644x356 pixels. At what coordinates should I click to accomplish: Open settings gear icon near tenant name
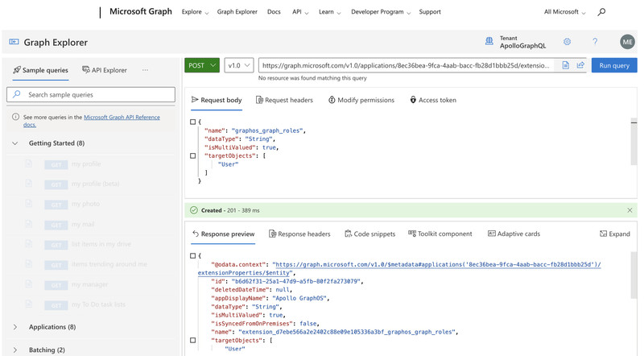[568, 42]
